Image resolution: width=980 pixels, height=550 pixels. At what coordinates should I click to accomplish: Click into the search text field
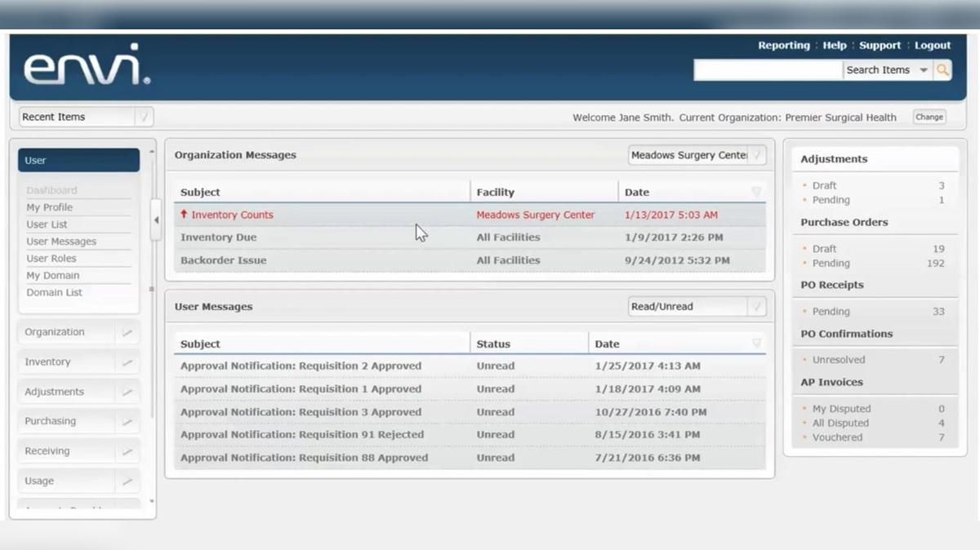[767, 70]
